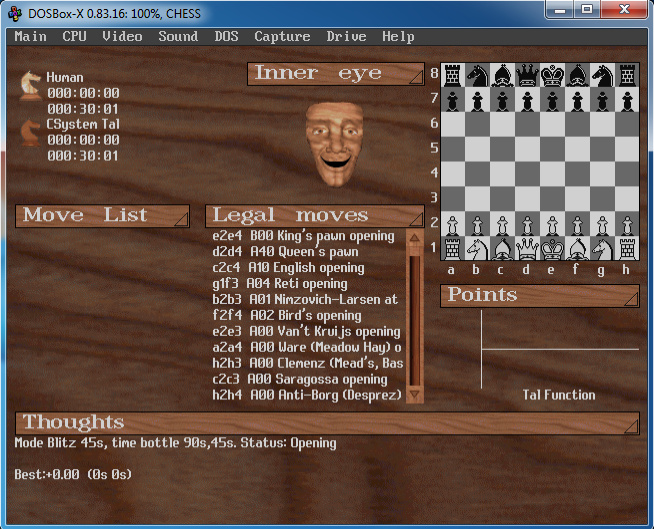The height and width of the screenshot is (529, 654).
Task: Click the white pawn on e2
Action: (x=552, y=224)
